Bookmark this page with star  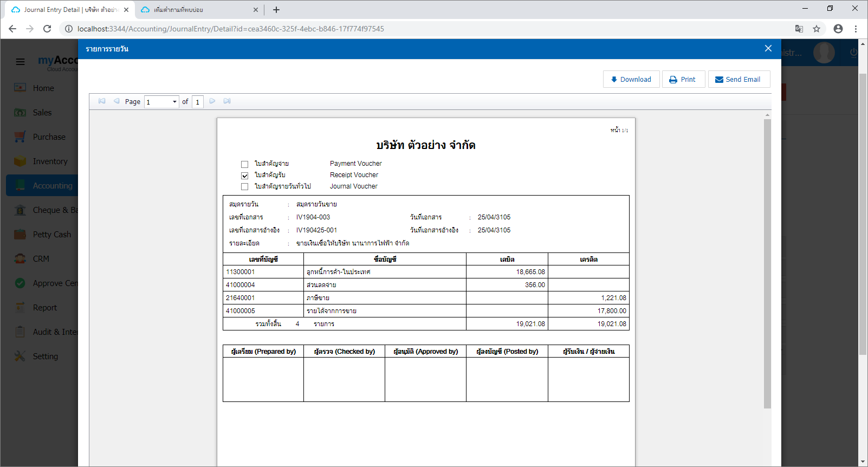tap(817, 29)
